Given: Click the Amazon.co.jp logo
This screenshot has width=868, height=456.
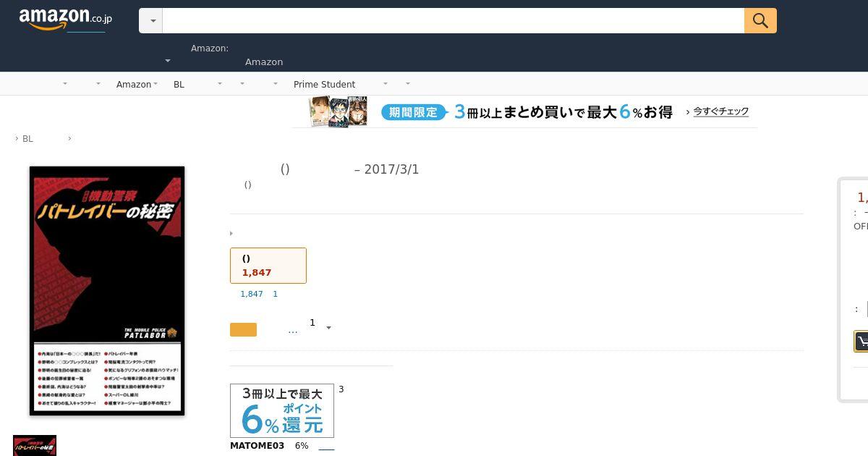Looking at the screenshot, I should point(66,20).
